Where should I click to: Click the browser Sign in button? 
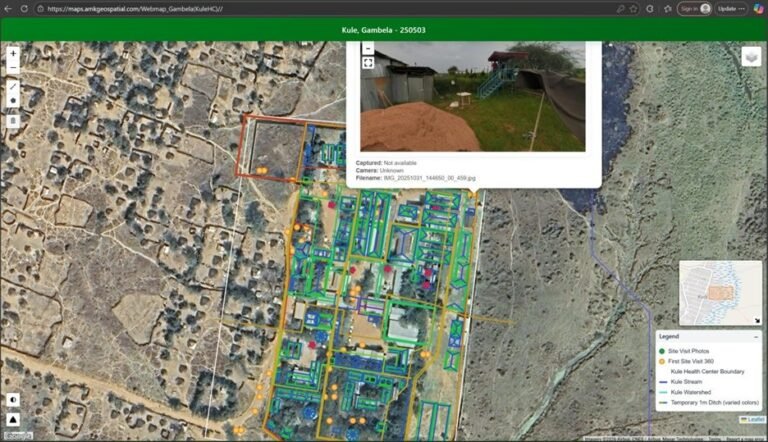pyautogui.click(x=694, y=8)
